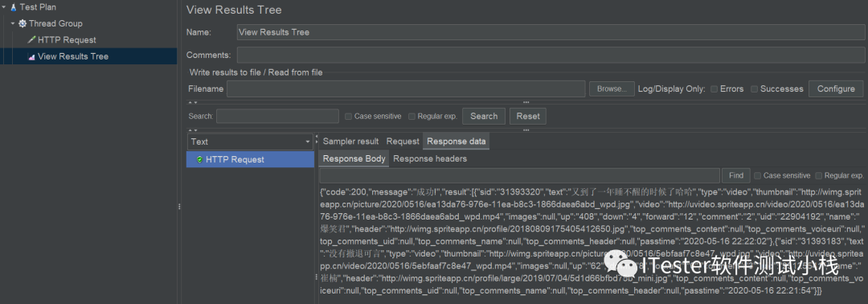Collapse the Thread Group node
The width and height of the screenshot is (868, 304).
pos(13,24)
